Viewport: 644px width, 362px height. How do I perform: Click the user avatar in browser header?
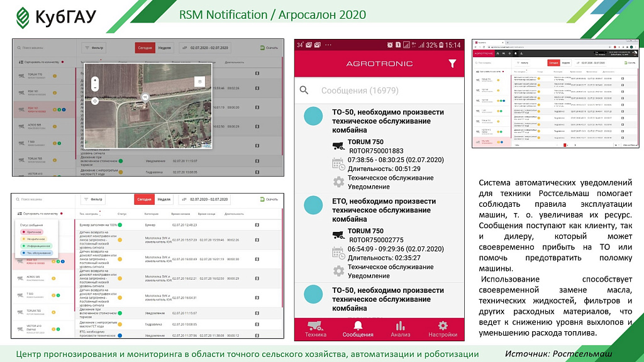tap(635, 53)
